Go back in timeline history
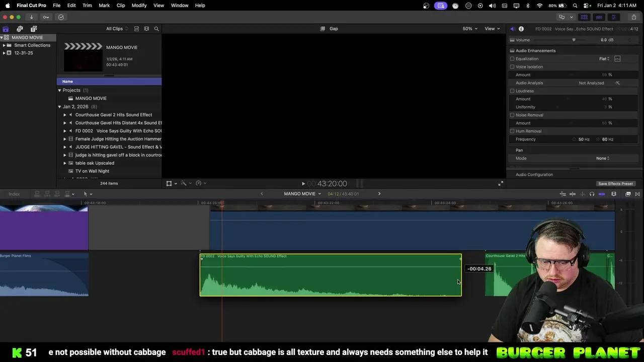 click(x=262, y=194)
